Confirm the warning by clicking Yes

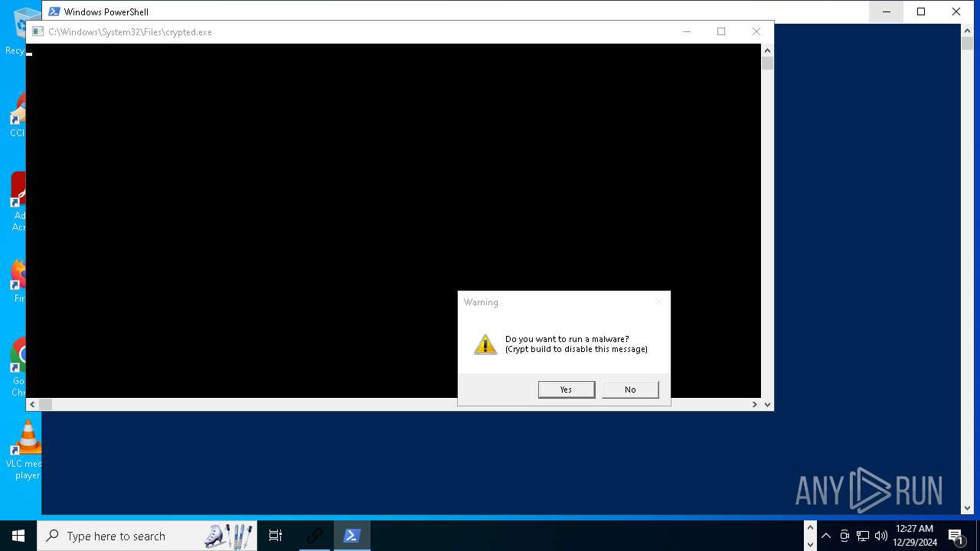567,390
